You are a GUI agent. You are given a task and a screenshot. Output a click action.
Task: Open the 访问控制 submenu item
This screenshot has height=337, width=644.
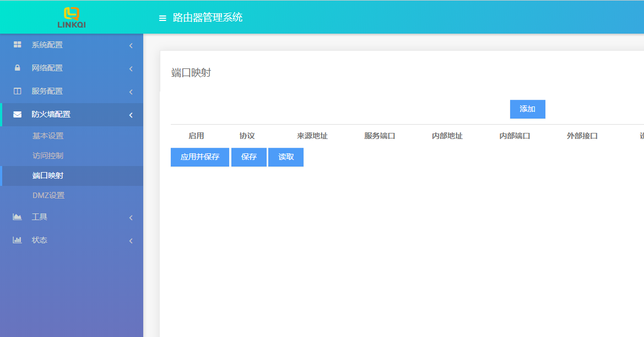[x=48, y=156]
